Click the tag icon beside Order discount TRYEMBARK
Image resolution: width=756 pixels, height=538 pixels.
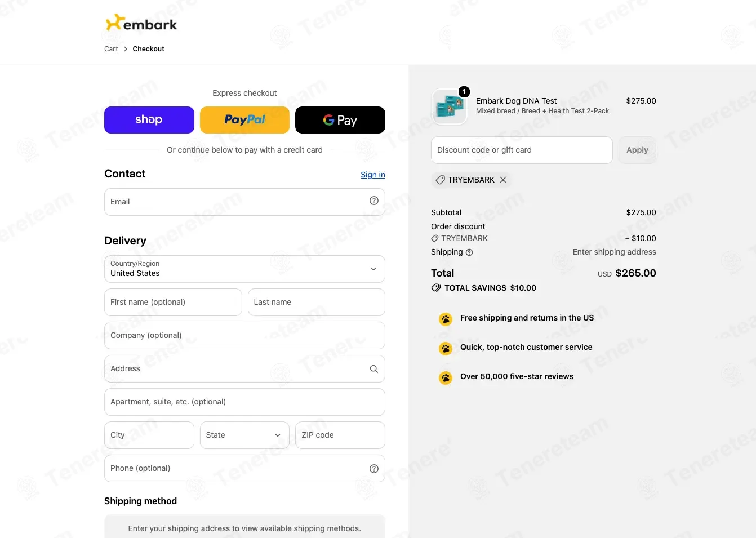(435, 239)
